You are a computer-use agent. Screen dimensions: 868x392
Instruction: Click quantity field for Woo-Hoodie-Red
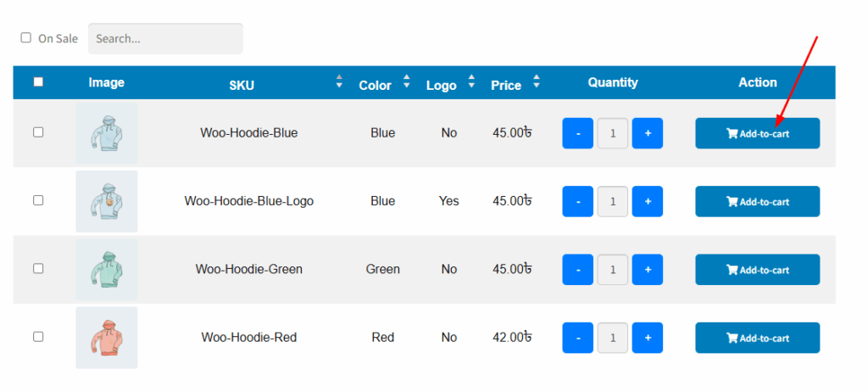point(612,338)
